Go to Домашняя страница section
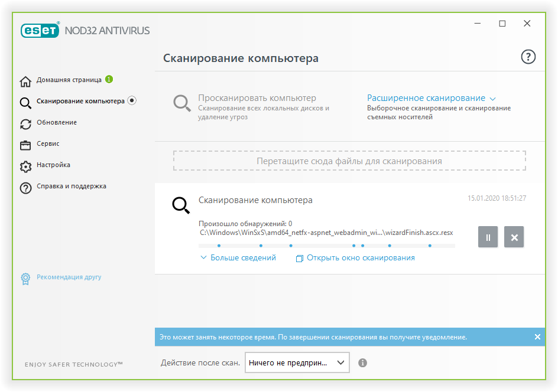The height and width of the screenshot is (392, 558). (69, 80)
